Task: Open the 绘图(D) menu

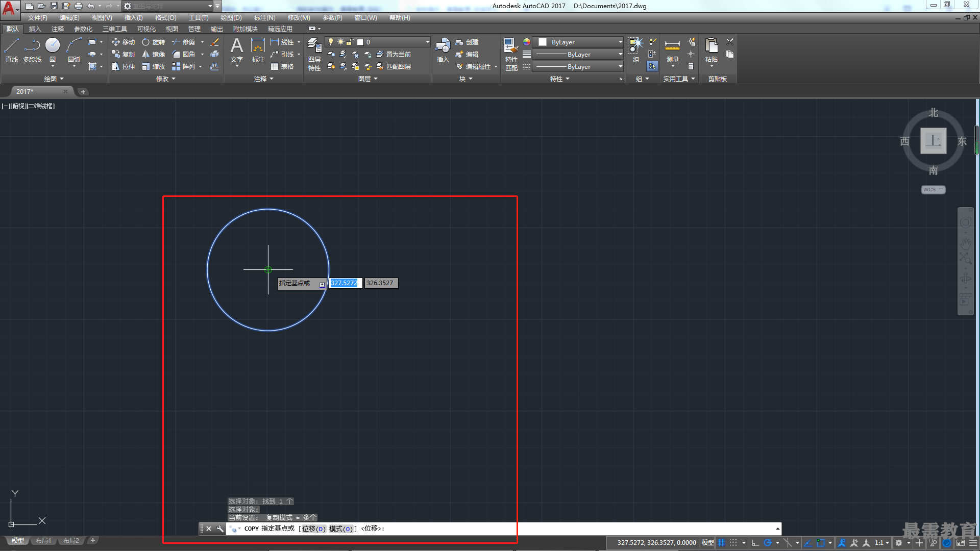Action: (231, 18)
